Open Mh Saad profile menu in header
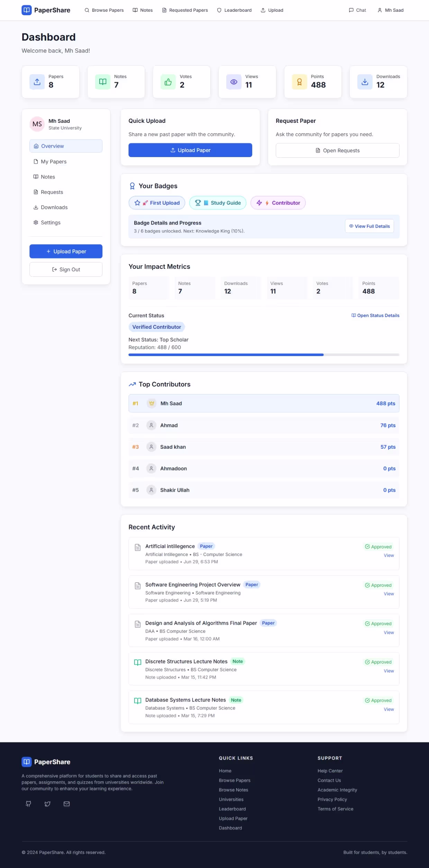Viewport: 429px width, 868px height. coord(390,10)
